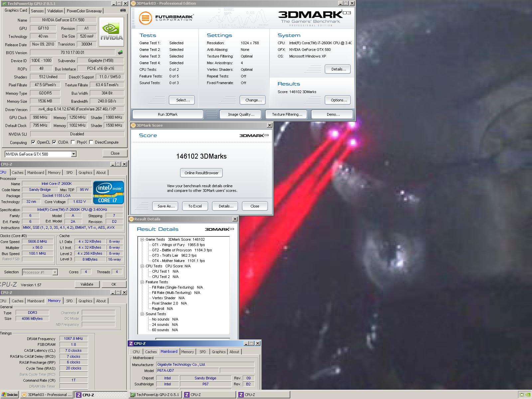This screenshot has width=532, height=399.
Task: Open the Image Quality... tool
Action: point(241,114)
